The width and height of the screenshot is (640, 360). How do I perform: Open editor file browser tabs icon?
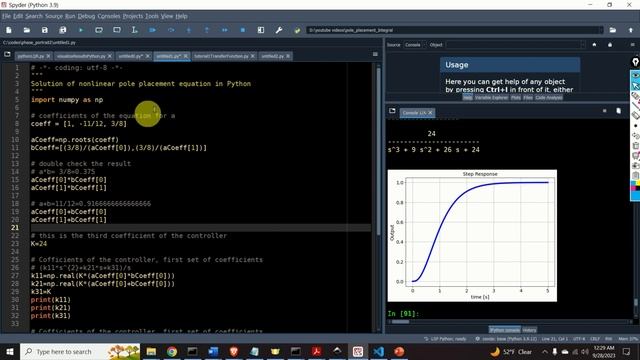pos(7,54)
